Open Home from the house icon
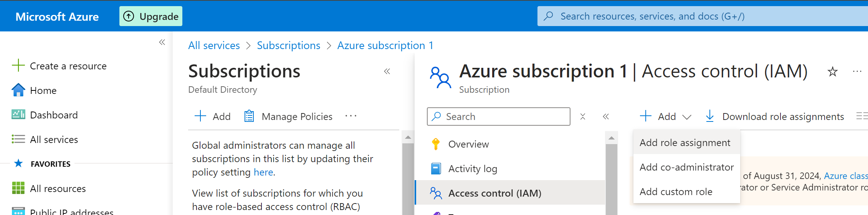 pyautogui.click(x=18, y=90)
